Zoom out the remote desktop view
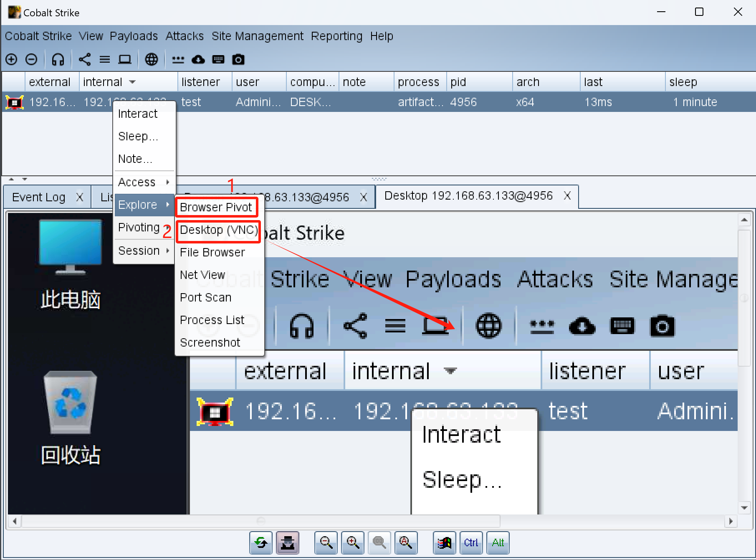Image resolution: width=756 pixels, height=560 pixels. click(326, 542)
